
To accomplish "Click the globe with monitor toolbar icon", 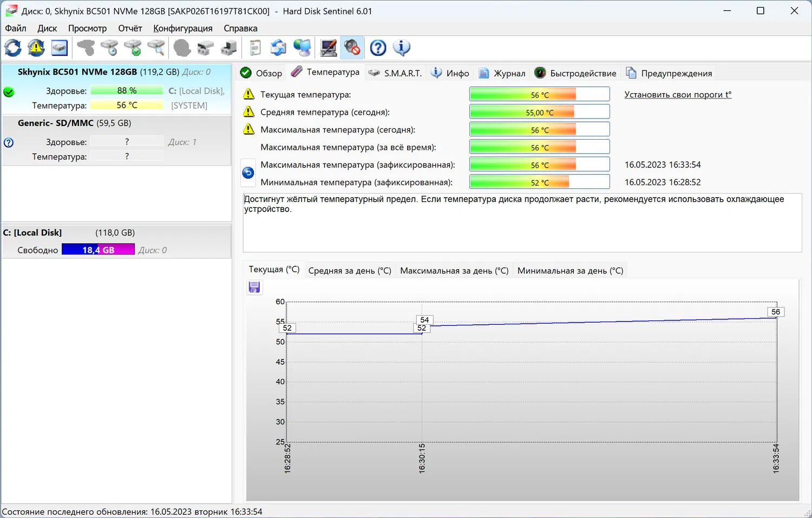I will [302, 48].
